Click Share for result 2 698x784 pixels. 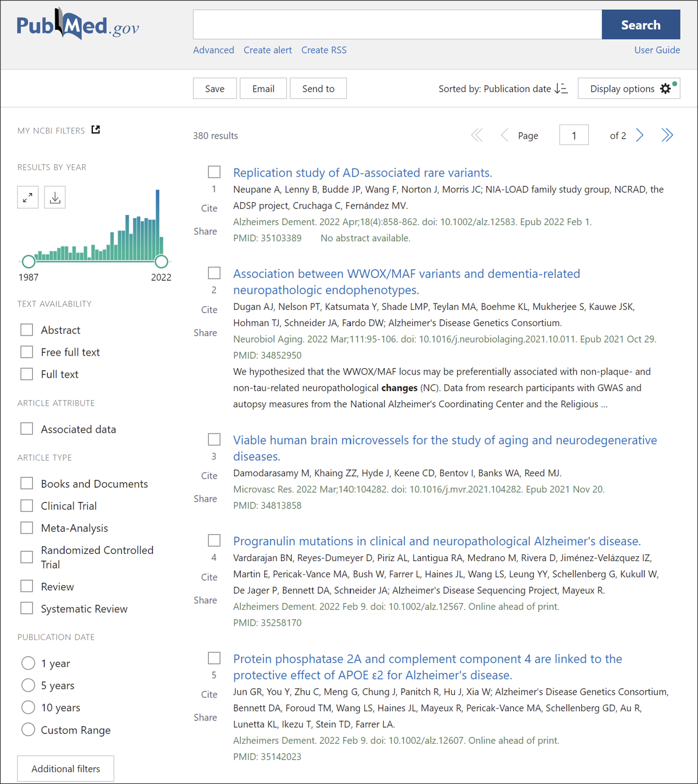click(205, 333)
